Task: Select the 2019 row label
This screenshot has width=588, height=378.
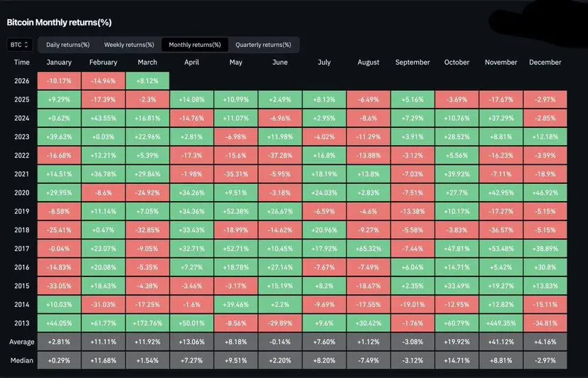Action: [x=22, y=211]
